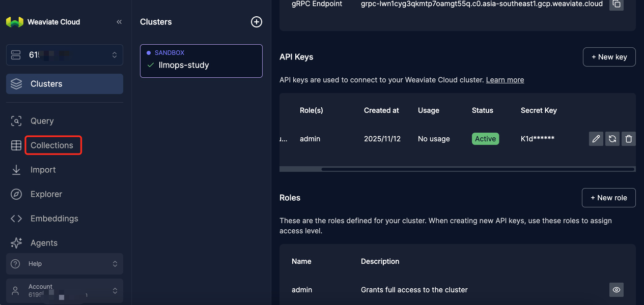Viewport: 644px width, 305px height.
Task: Click the Created at column header
Action: click(381, 110)
